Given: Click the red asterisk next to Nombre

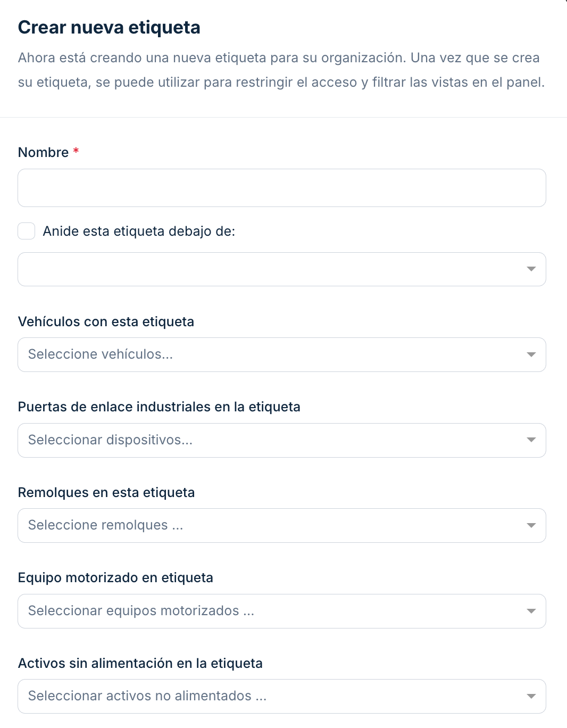Looking at the screenshot, I should (76, 152).
